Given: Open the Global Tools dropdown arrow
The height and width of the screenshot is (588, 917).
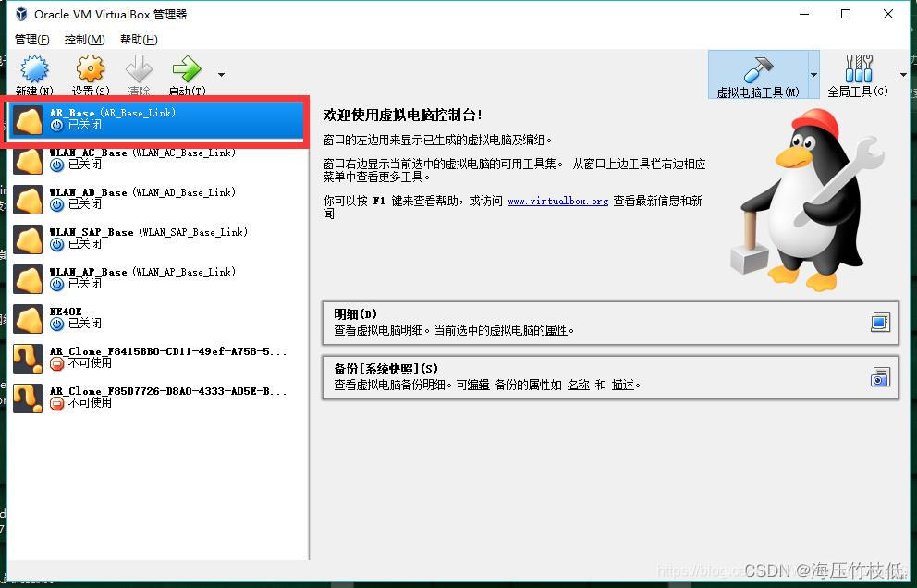Looking at the screenshot, I should [x=903, y=75].
